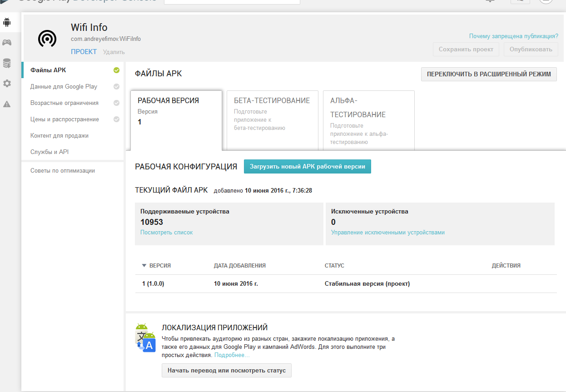
Task: Select the АЛЬФА-ТЕСТИРОВАНИЕ tab
Action: click(x=369, y=120)
